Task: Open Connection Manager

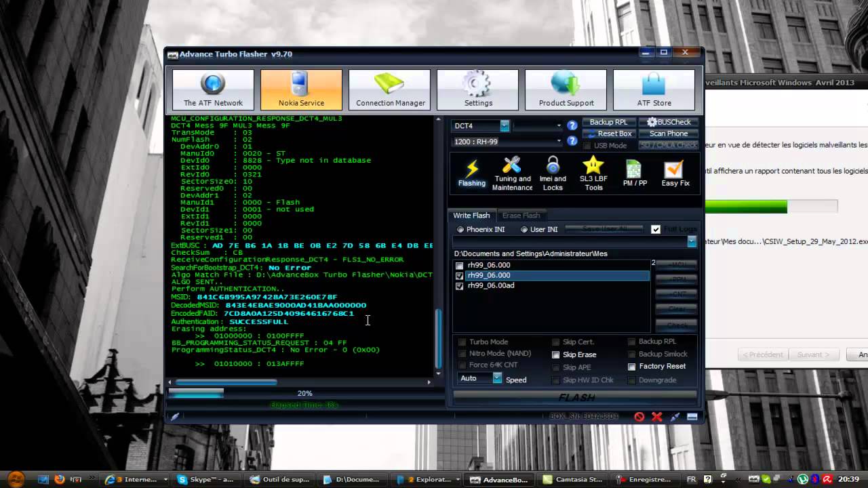Action: (390, 89)
